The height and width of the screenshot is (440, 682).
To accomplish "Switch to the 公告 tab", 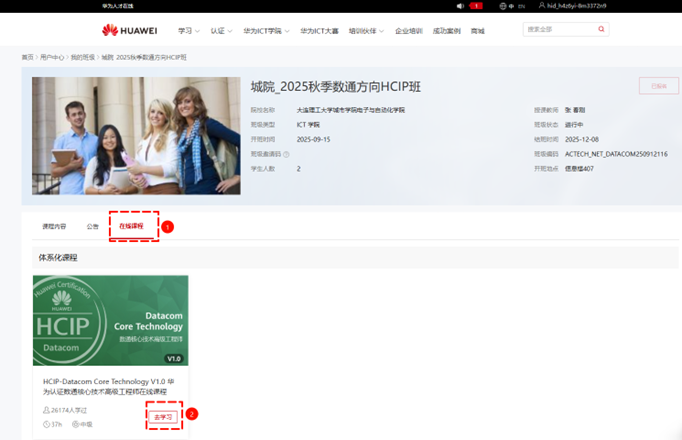I will click(x=93, y=226).
